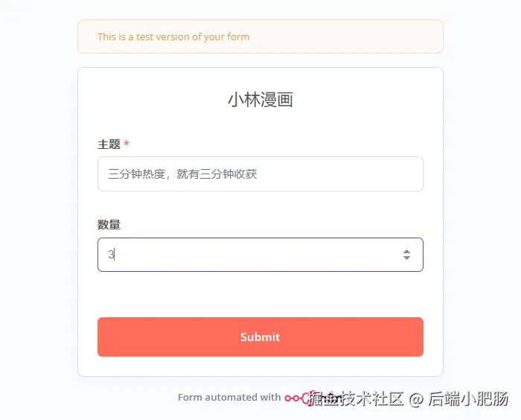Click the 主题 field label

click(109, 144)
